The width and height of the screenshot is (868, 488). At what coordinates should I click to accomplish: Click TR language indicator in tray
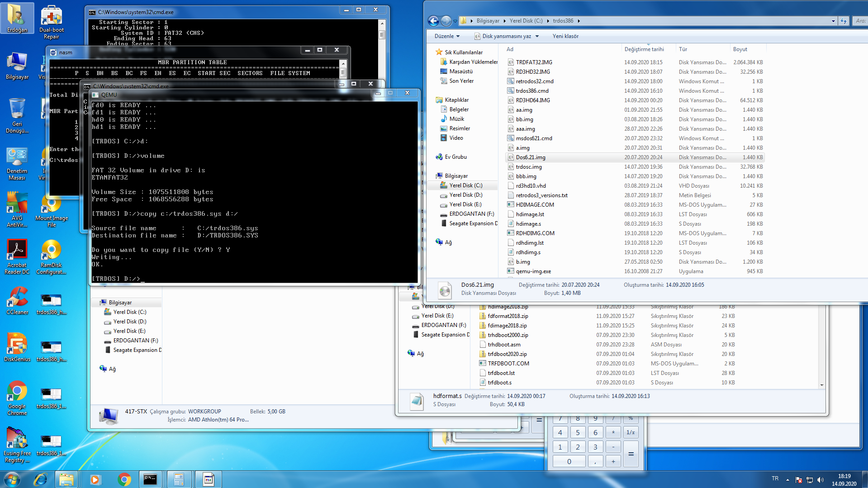pyautogui.click(x=775, y=479)
